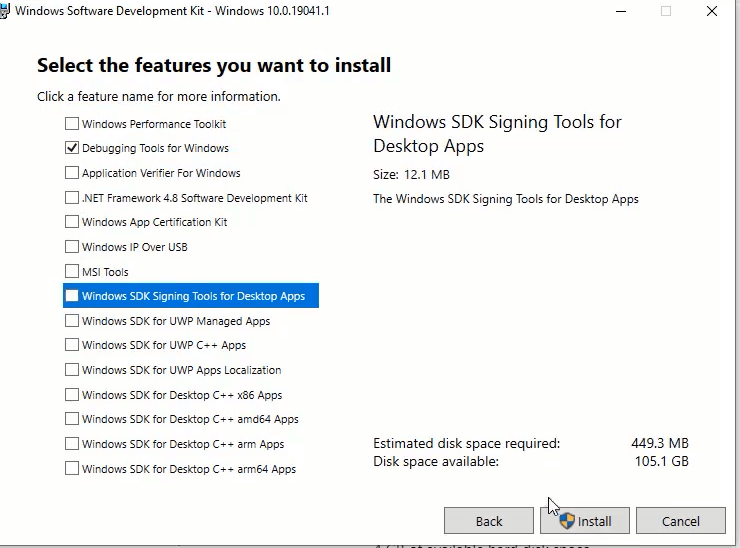Click the UAC shield icon on Install
Viewport: 740px width, 548px height.
point(567,521)
